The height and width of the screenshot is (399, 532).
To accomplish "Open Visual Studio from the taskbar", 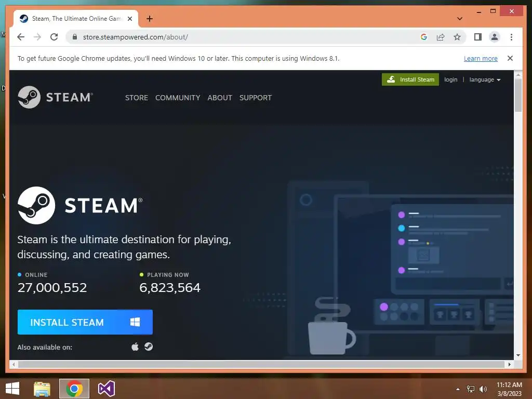I will (x=106, y=389).
